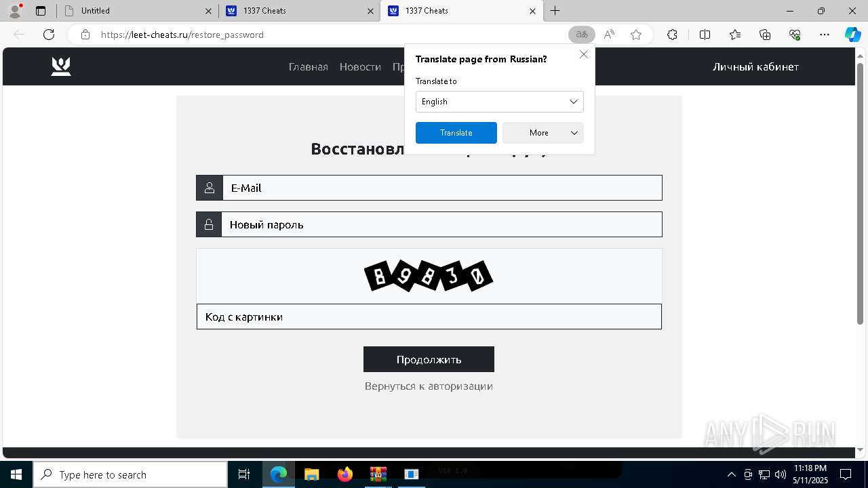Image resolution: width=868 pixels, height=488 pixels.
Task: Open the Collections icon
Action: 765,35
